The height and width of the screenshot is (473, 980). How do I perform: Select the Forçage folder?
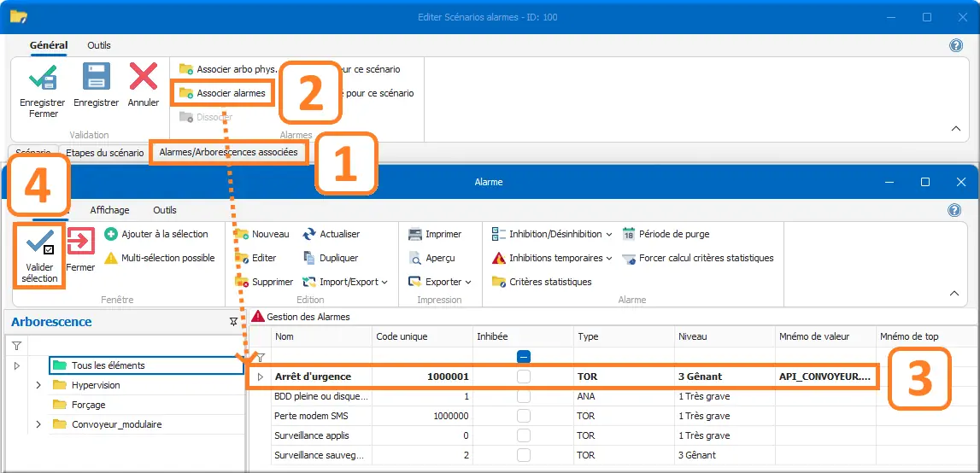click(x=88, y=404)
